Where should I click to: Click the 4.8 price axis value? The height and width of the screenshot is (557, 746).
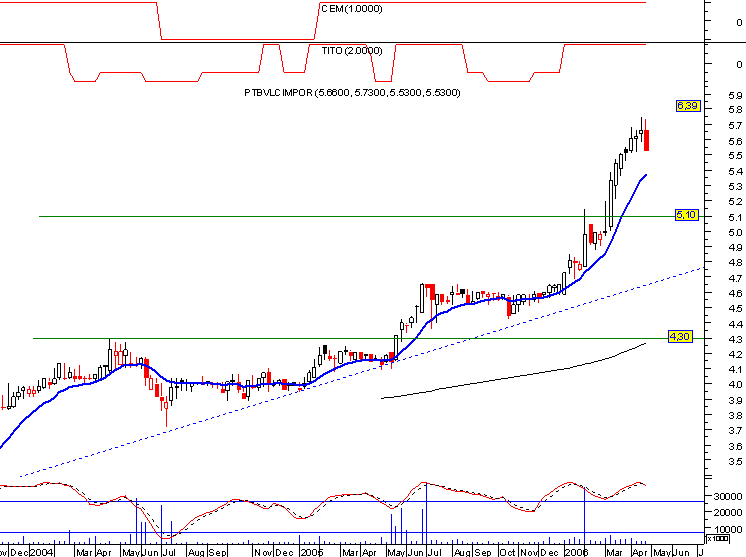coord(735,263)
